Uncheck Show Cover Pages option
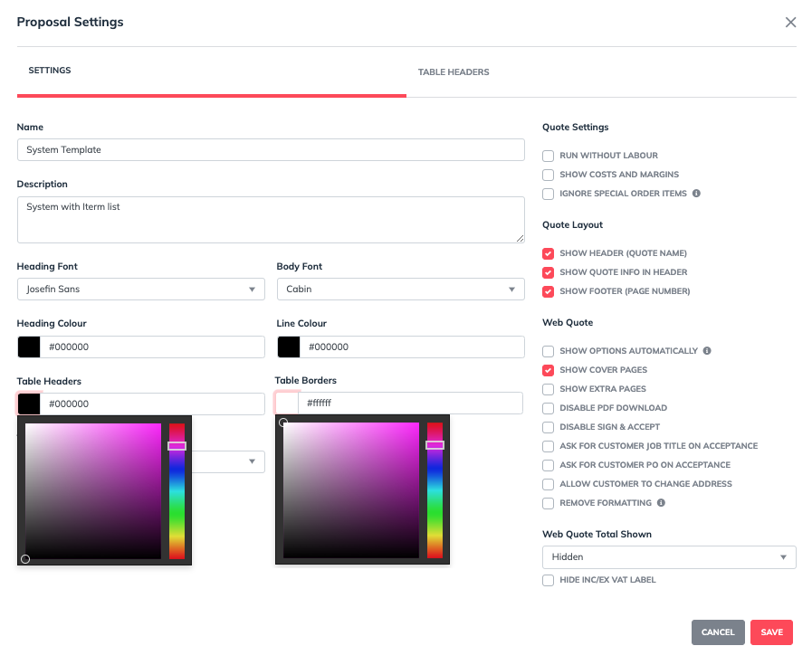Screen dimensions: 812x665 [548, 370]
